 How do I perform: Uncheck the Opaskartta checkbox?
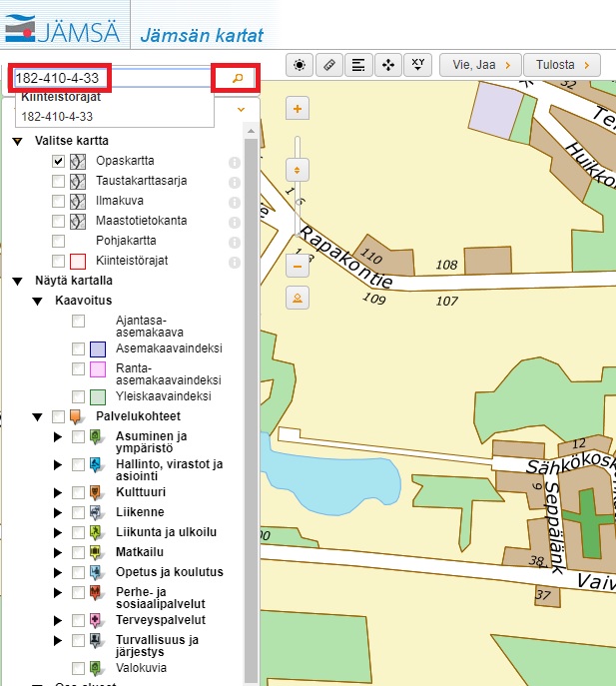point(58,161)
